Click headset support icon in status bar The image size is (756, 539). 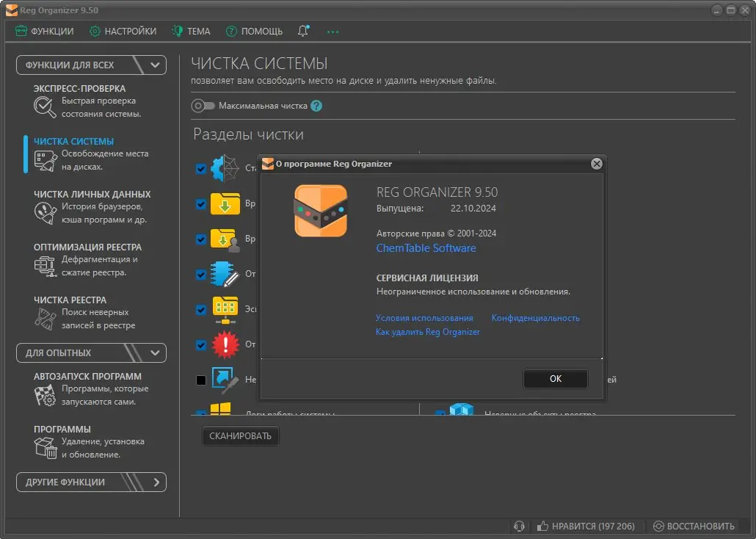[519, 526]
